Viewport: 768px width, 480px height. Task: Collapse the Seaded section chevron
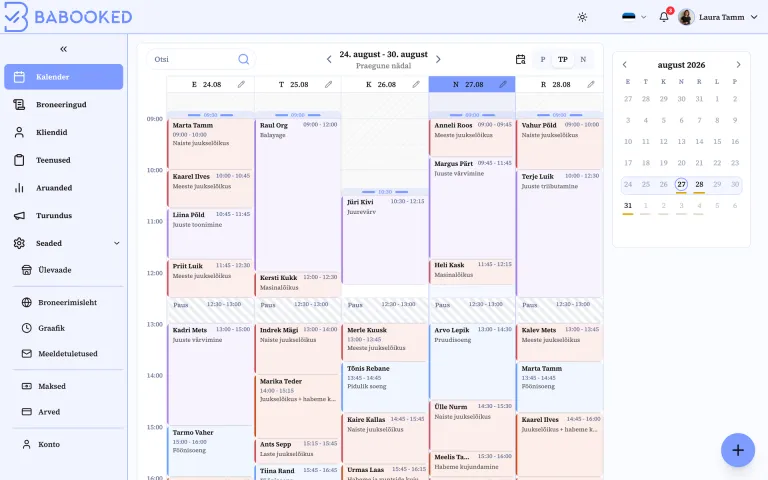[x=117, y=243]
